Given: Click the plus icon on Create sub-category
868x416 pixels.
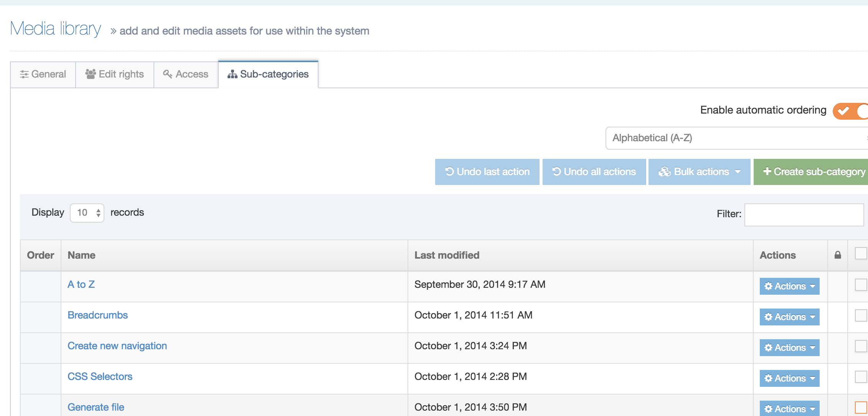Looking at the screenshot, I should click(767, 172).
